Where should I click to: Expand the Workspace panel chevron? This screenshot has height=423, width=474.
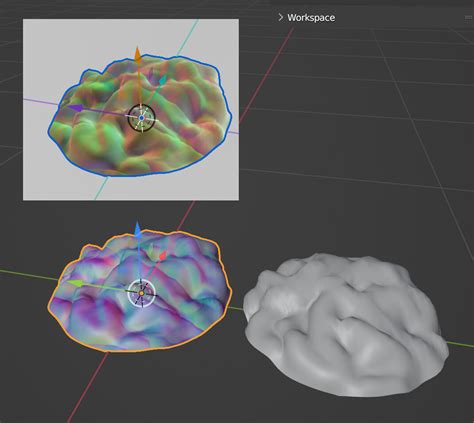[x=281, y=17]
